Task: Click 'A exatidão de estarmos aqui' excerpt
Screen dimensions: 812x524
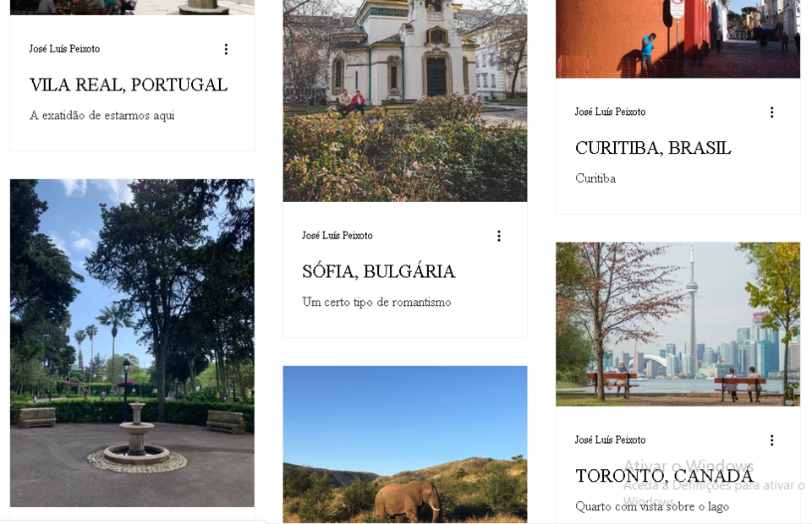Action: (x=102, y=115)
